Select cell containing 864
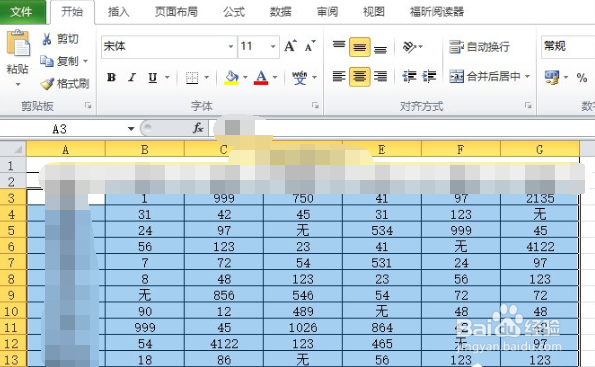Viewport: 595px width, 367px height. pos(382,327)
